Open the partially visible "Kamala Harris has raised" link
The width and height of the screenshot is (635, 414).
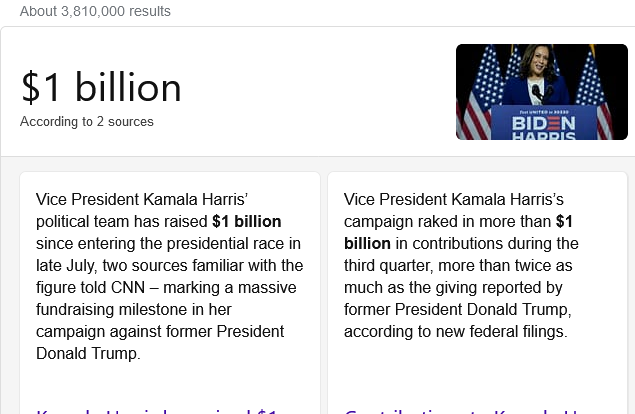157,409
